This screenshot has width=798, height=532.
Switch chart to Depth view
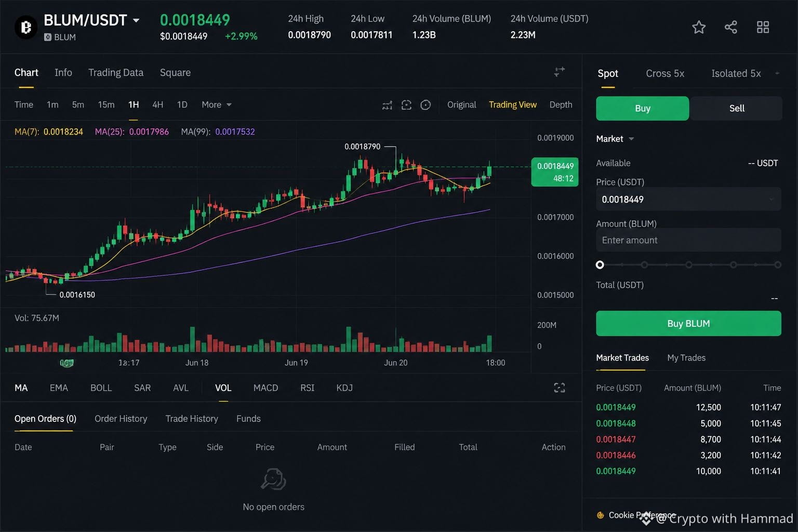[561, 104]
